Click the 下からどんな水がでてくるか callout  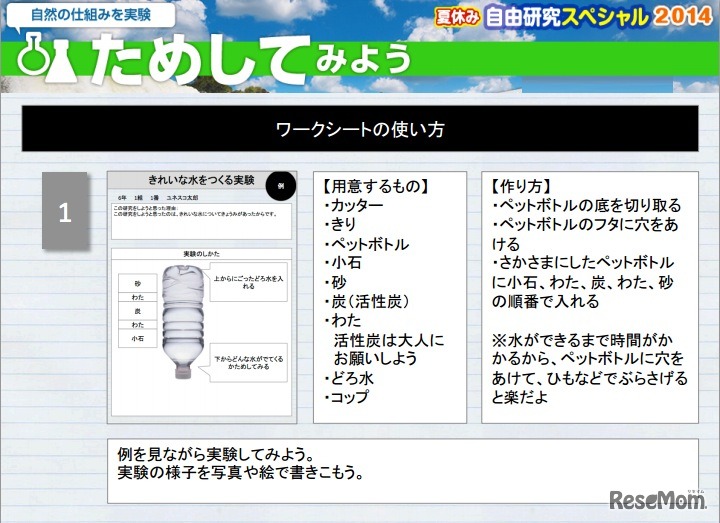tap(248, 363)
